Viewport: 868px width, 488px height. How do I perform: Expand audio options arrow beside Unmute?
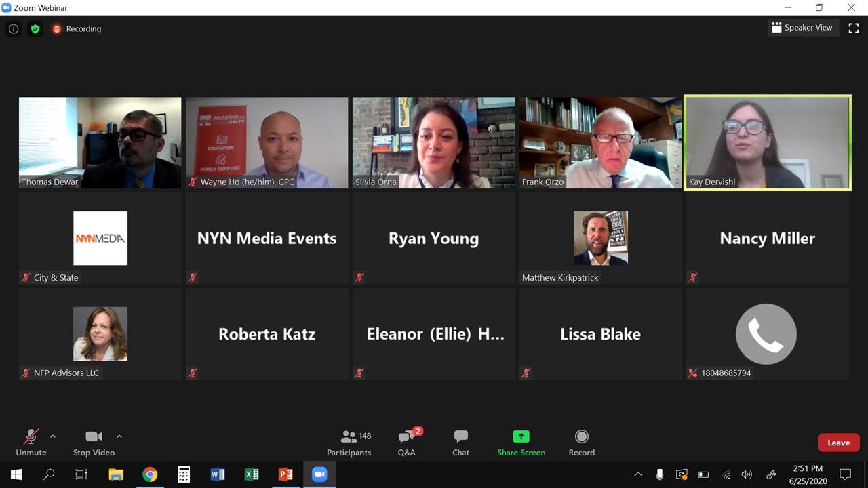tap(53, 436)
